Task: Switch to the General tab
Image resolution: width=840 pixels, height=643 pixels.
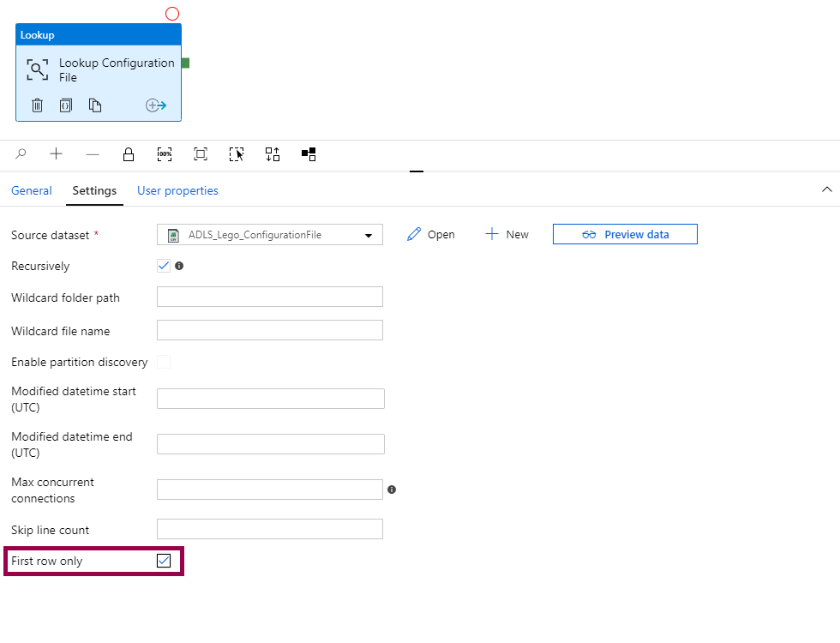Action: point(32,191)
